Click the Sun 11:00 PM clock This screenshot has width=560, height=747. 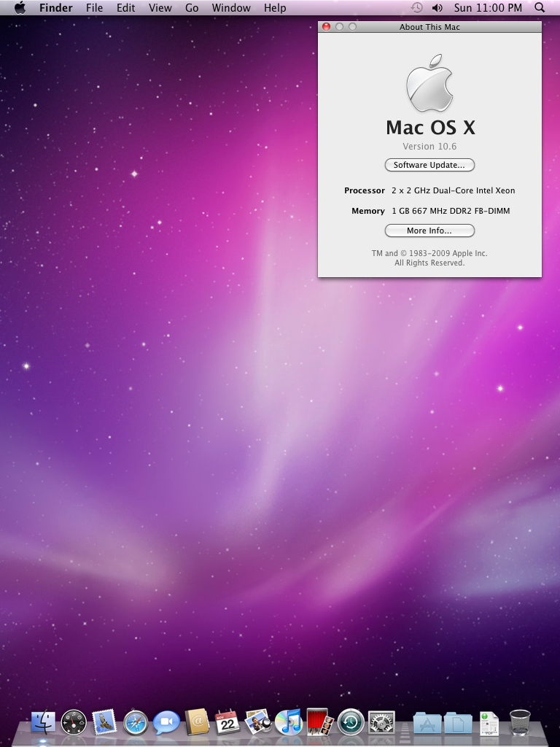pos(488,7)
